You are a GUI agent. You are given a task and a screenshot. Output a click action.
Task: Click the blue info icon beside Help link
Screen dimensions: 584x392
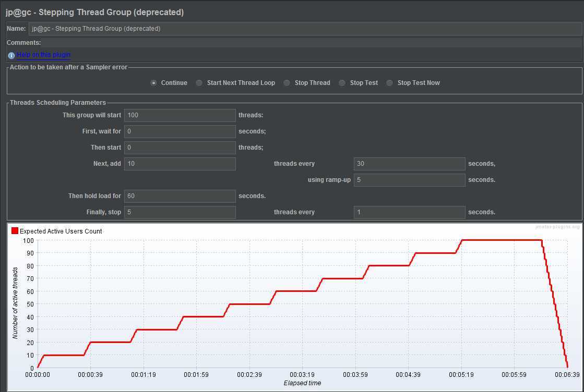point(11,55)
